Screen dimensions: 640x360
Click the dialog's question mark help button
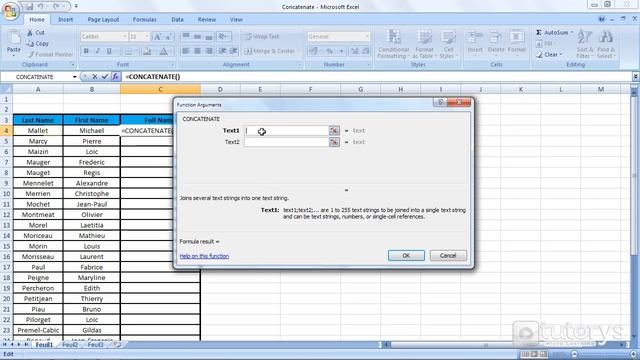coord(440,102)
